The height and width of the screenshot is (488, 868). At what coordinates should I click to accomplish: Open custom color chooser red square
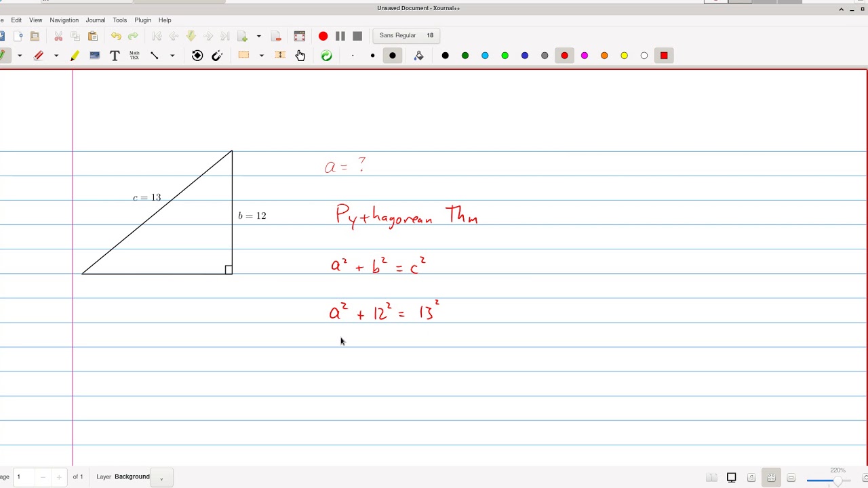[664, 56]
